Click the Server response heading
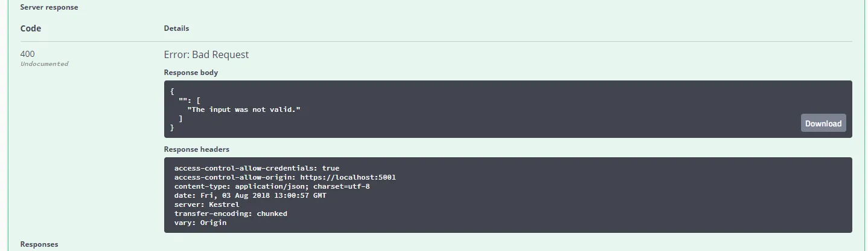The image size is (868, 251). pyautogui.click(x=49, y=7)
